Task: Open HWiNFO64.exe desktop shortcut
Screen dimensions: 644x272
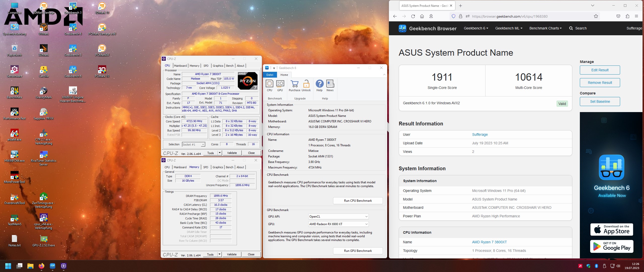Action: pyautogui.click(x=14, y=156)
